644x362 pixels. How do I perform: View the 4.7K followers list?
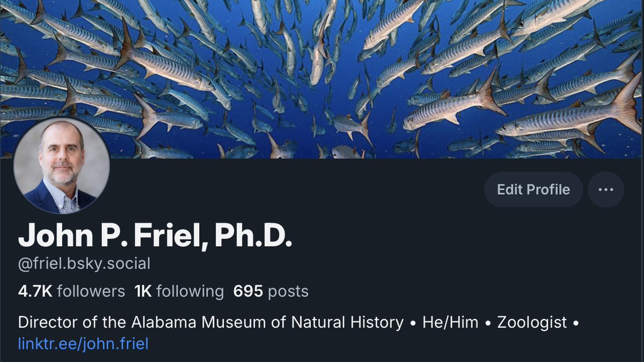click(x=71, y=291)
